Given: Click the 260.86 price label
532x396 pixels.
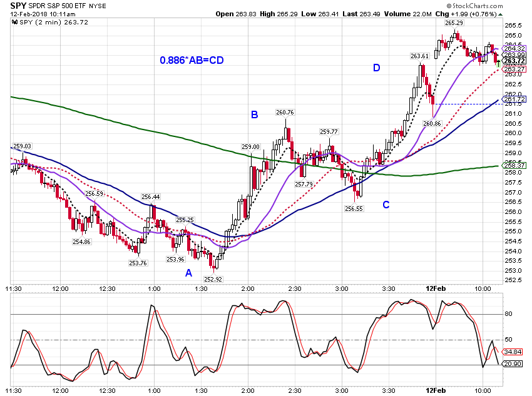Looking at the screenshot, I should point(432,124).
